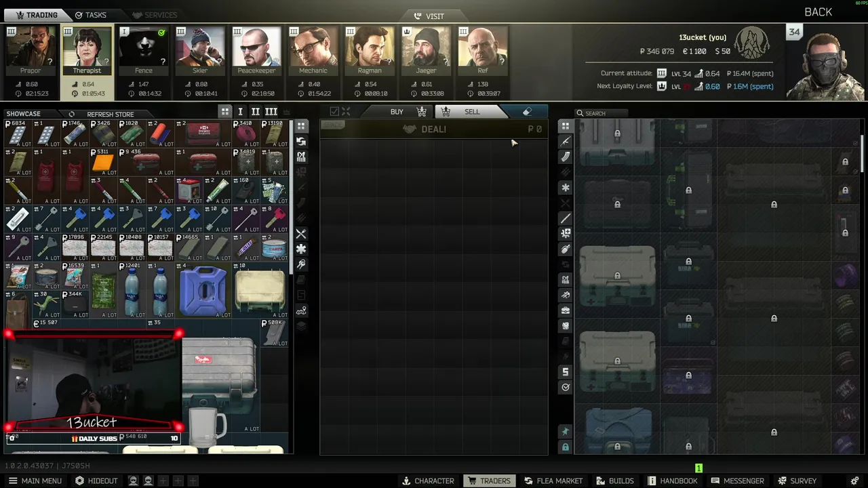Open the Character screen

pyautogui.click(x=428, y=481)
